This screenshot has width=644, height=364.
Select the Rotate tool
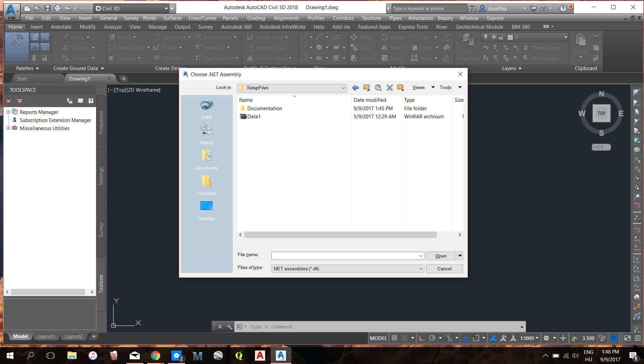click(393, 37)
